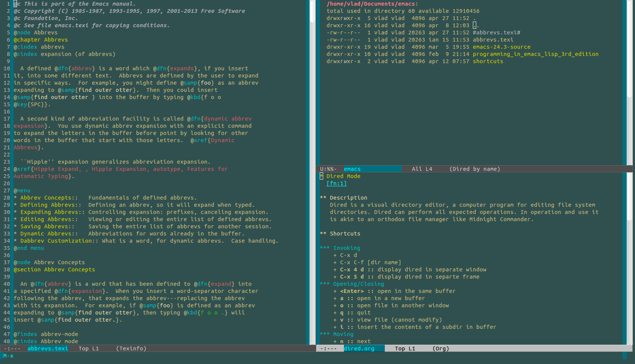The image size is (635, 364).
Task: Select menu entry 'Abbrev Concepts::'
Action: (49, 198)
